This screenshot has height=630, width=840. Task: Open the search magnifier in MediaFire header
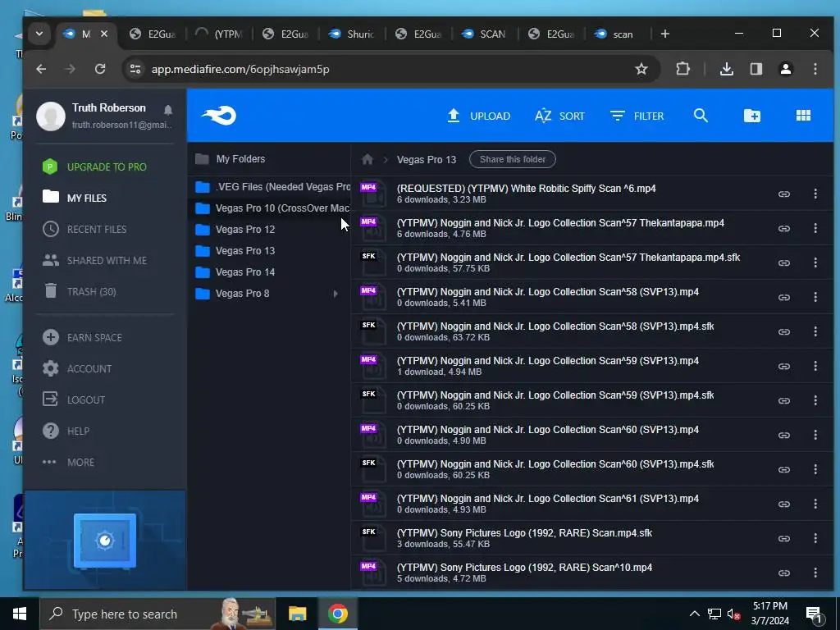pos(701,115)
